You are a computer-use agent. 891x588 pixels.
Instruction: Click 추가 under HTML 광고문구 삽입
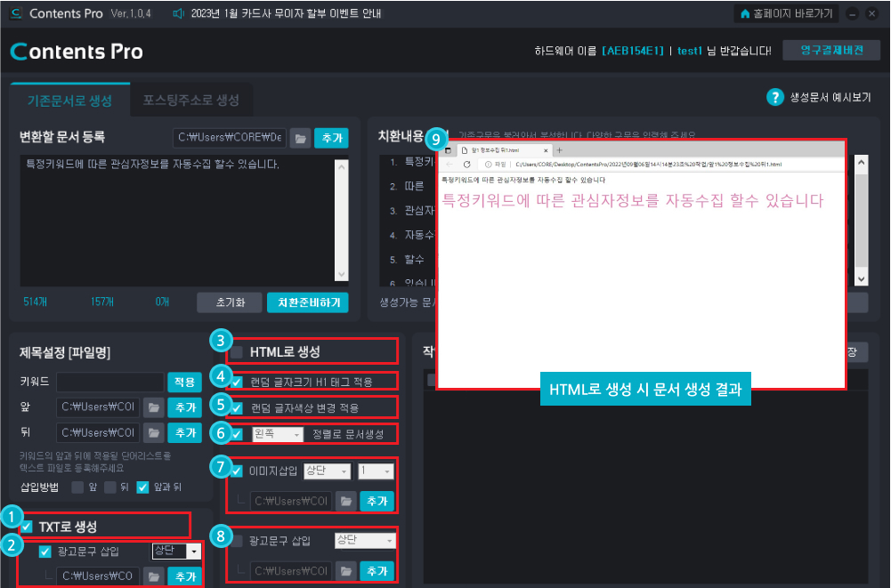pos(377,571)
